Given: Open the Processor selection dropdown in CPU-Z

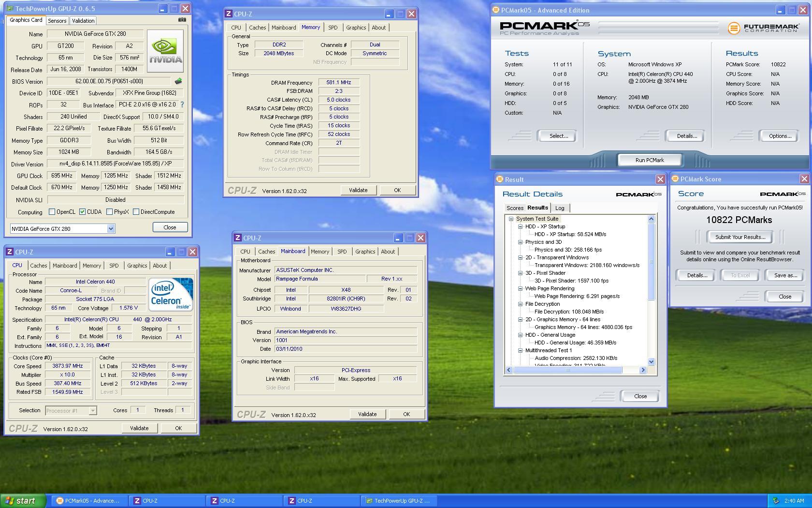Looking at the screenshot, I should tap(93, 411).
